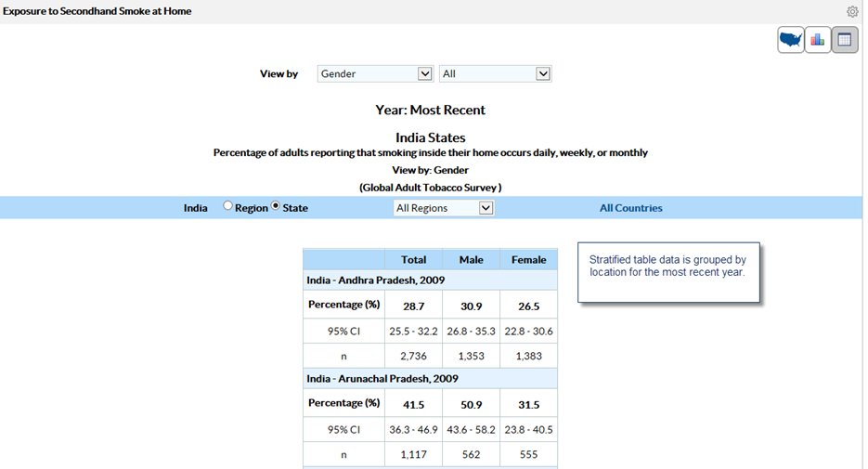Viewport: 868px width, 469px height.
Task: Click Arunachal Pradesh male percentage 50.9
Action: point(471,404)
